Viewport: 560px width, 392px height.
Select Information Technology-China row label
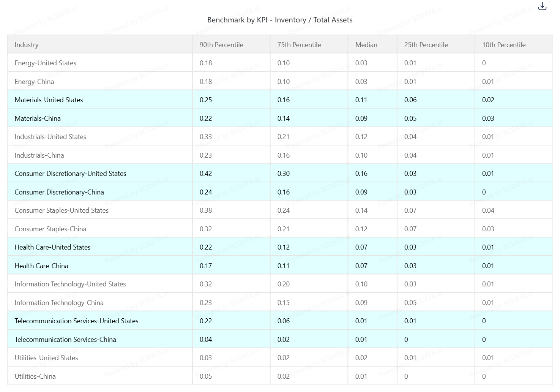[x=59, y=303]
